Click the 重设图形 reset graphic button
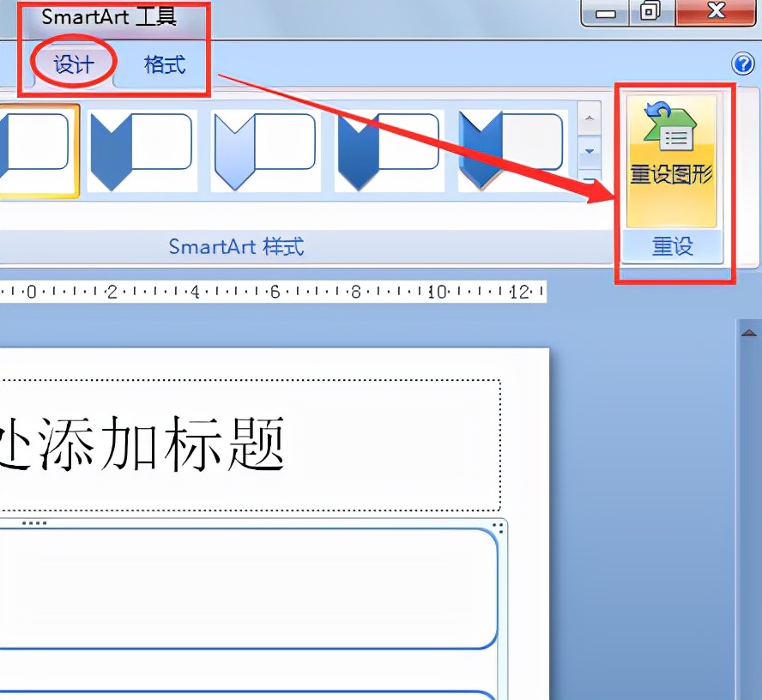 [672, 160]
